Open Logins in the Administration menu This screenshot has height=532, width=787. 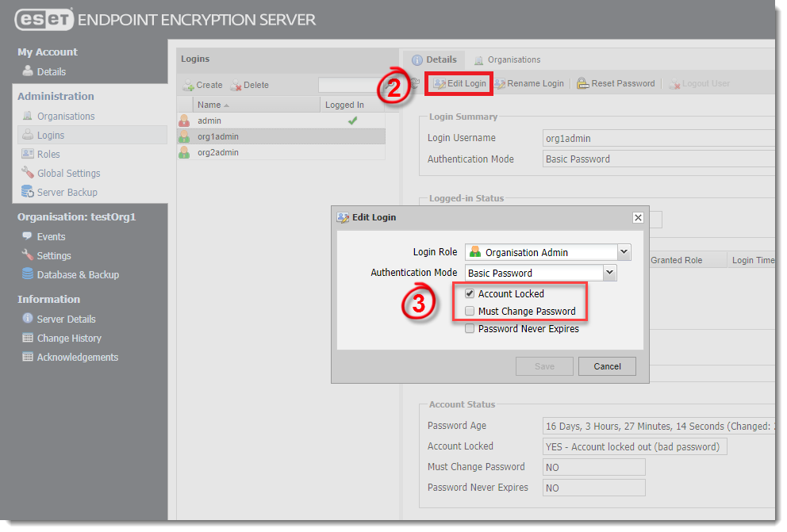point(92,135)
